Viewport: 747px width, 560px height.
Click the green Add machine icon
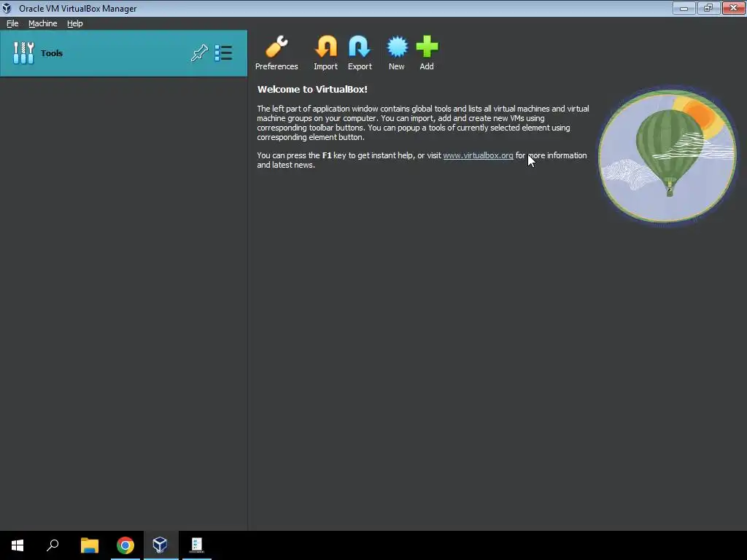tap(426, 52)
